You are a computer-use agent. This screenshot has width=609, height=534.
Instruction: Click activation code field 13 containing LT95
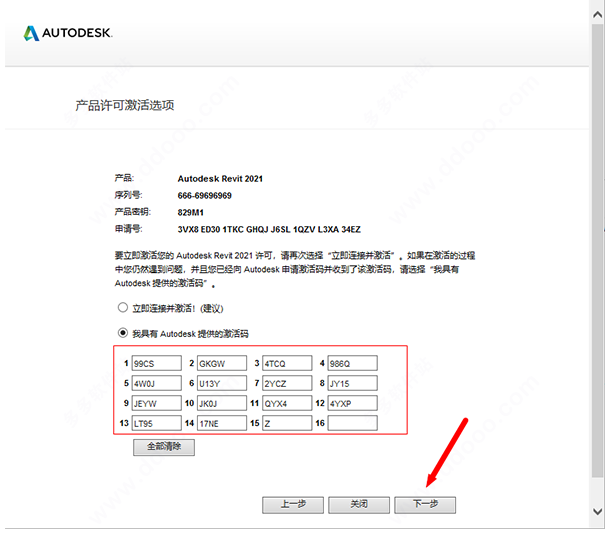[157, 423]
